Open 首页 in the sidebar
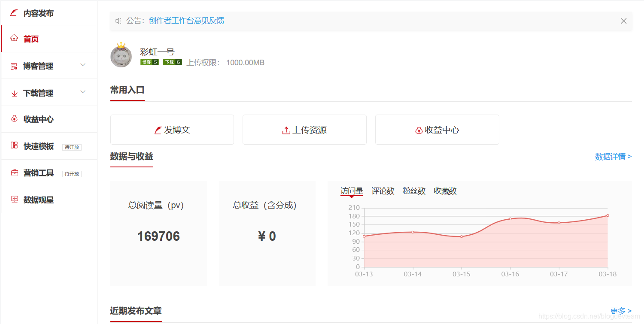 point(49,39)
